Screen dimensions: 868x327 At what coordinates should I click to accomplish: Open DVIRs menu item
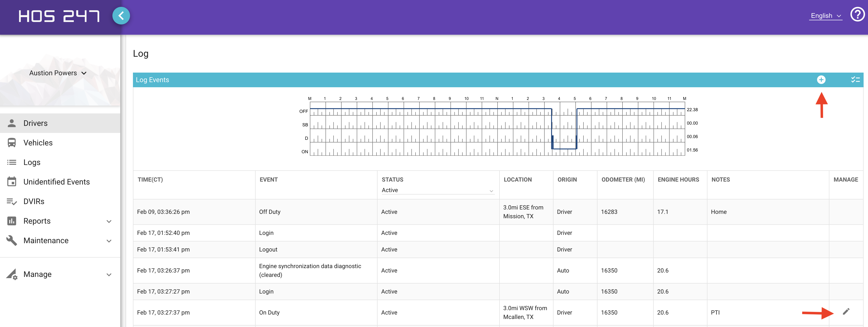pos(60,201)
